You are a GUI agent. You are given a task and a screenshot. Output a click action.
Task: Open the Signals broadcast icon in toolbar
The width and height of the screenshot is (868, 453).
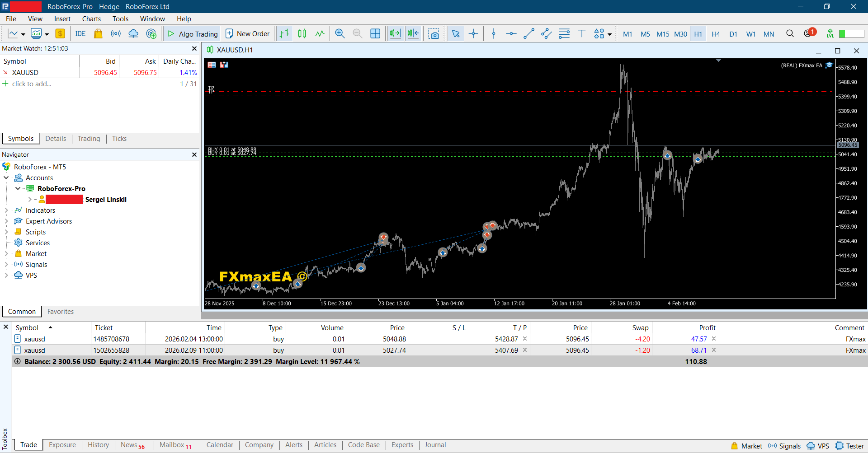click(116, 33)
